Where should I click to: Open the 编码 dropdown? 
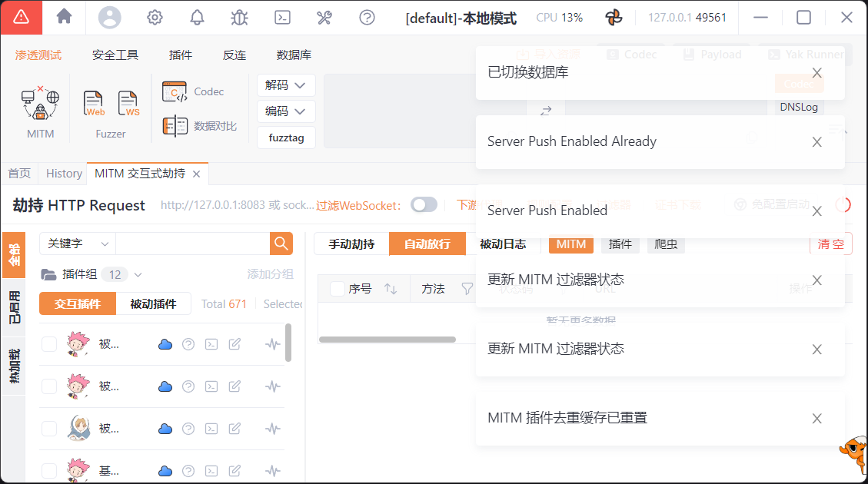(x=286, y=111)
